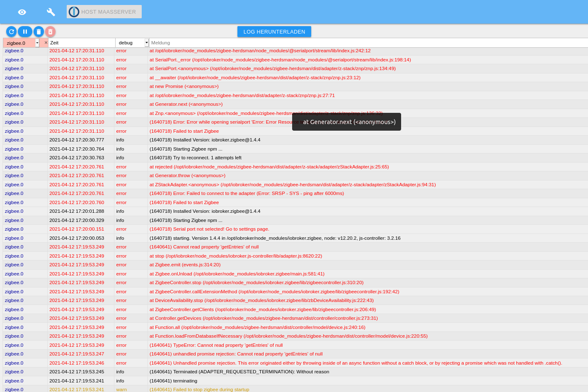Select message 'at Function.loadFromDatabaseIfNecessary' line
Viewport: 588px width, 392px height.
coord(288,336)
